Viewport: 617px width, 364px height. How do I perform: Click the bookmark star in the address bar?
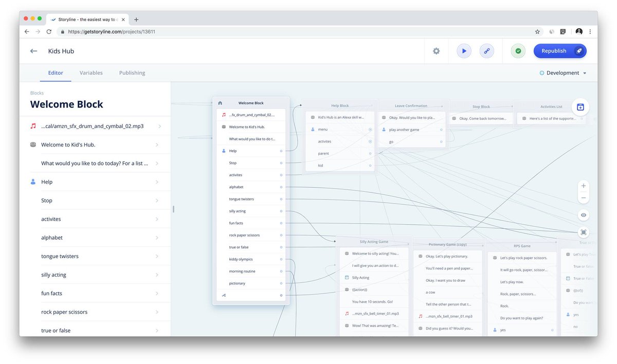(x=537, y=31)
